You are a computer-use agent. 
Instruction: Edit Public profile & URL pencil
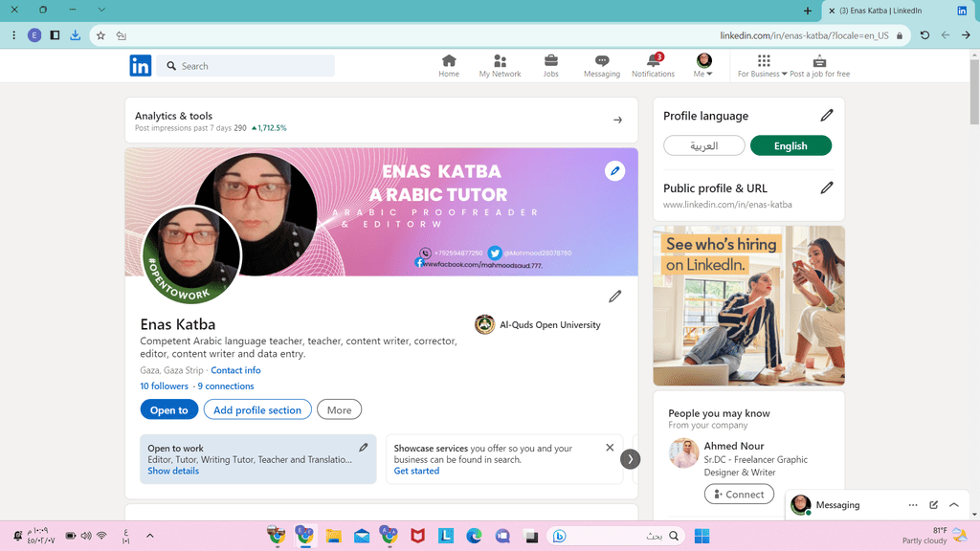826,187
